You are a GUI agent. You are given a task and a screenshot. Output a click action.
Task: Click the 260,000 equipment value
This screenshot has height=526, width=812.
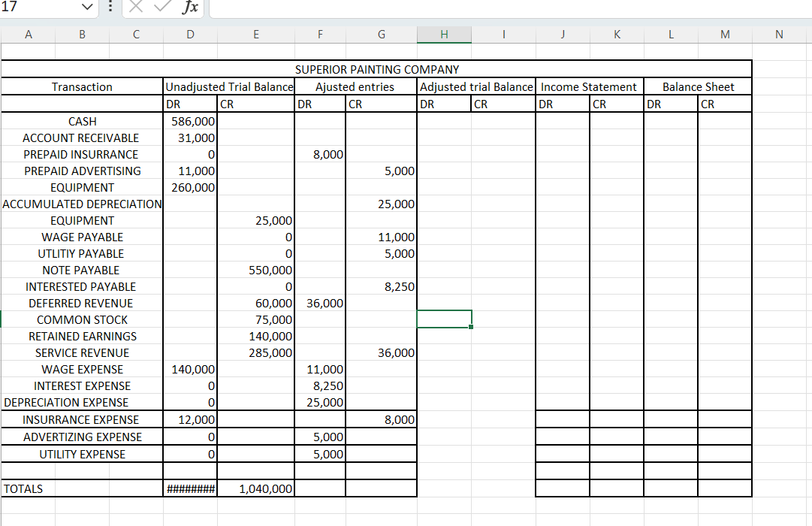tap(190, 188)
